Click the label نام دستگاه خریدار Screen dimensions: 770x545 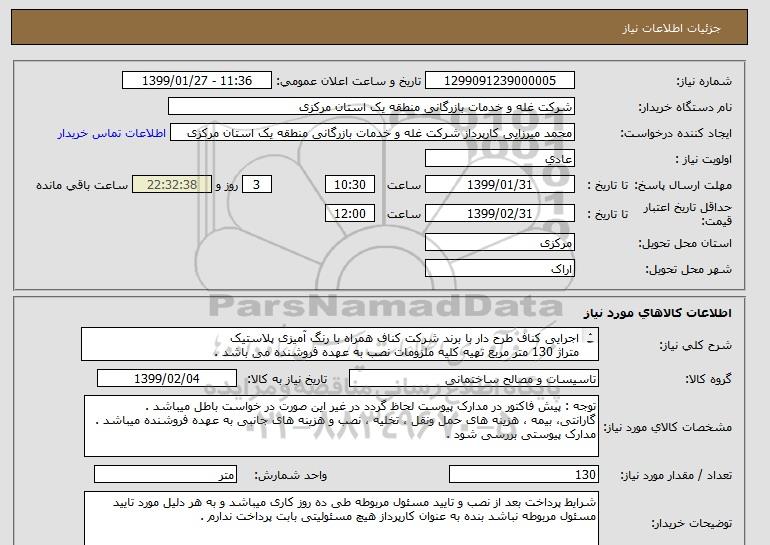(x=685, y=108)
